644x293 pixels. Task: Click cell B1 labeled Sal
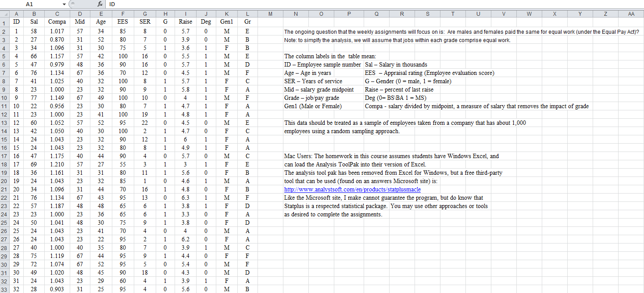pyautogui.click(x=34, y=21)
